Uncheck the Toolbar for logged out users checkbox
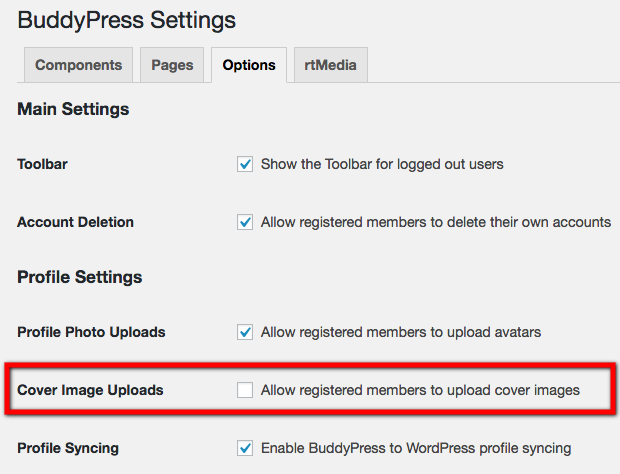This screenshot has height=474, width=620. [x=245, y=164]
